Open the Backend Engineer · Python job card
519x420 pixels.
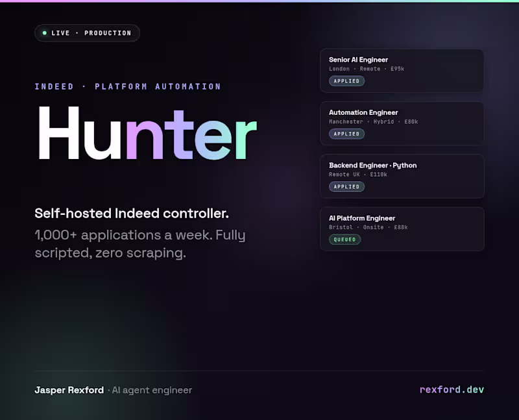[x=402, y=176]
